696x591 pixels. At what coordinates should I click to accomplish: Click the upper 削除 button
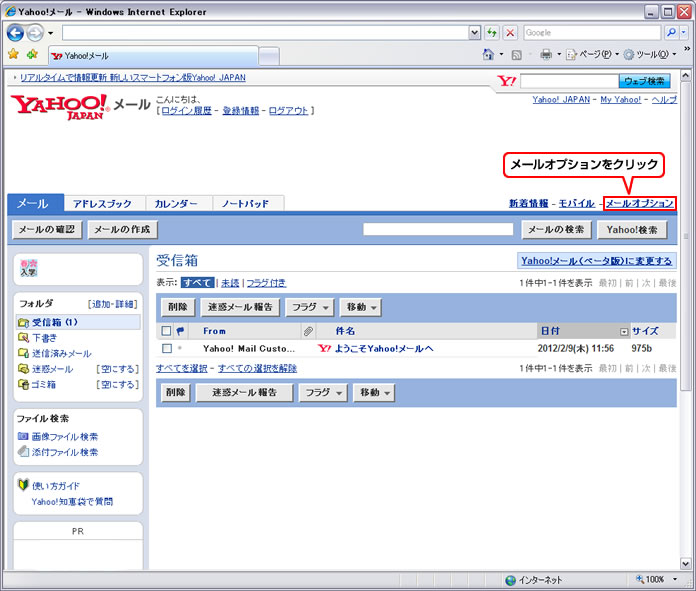click(x=178, y=307)
